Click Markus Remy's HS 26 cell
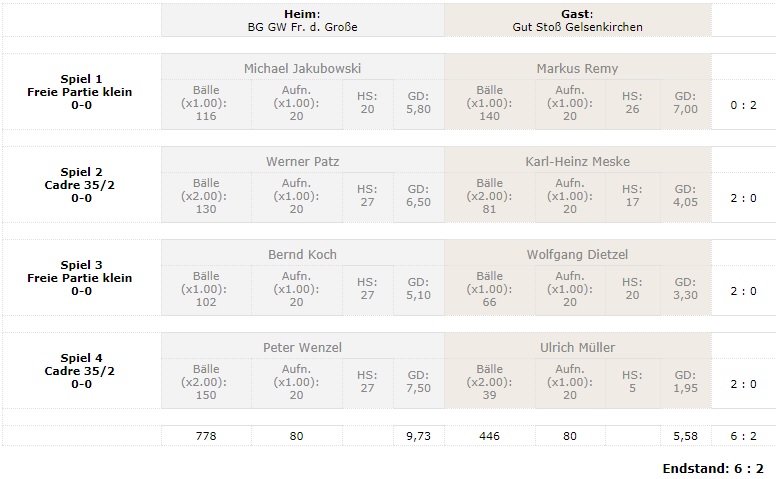The width and height of the screenshot is (776, 479). [631, 102]
